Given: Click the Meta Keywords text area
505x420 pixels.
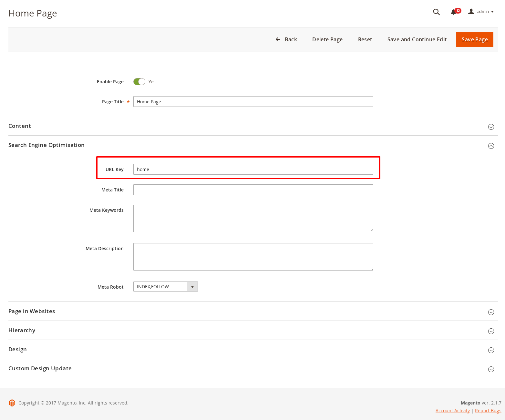Looking at the screenshot, I should (253, 218).
